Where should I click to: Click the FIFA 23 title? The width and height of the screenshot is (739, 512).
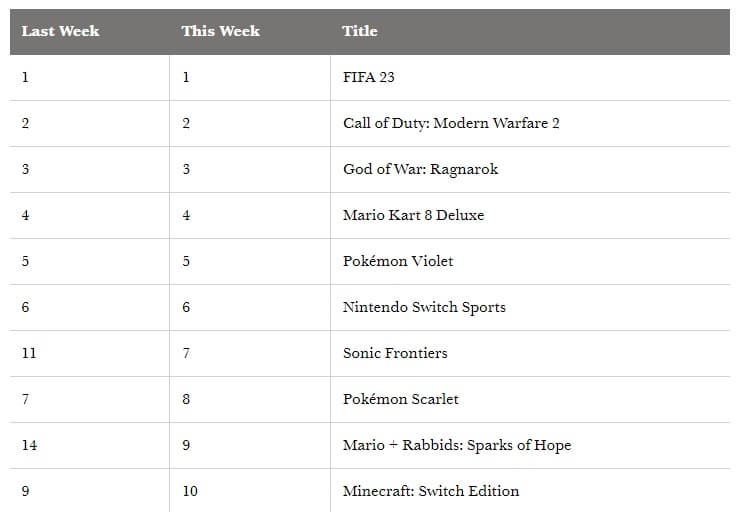(x=369, y=77)
